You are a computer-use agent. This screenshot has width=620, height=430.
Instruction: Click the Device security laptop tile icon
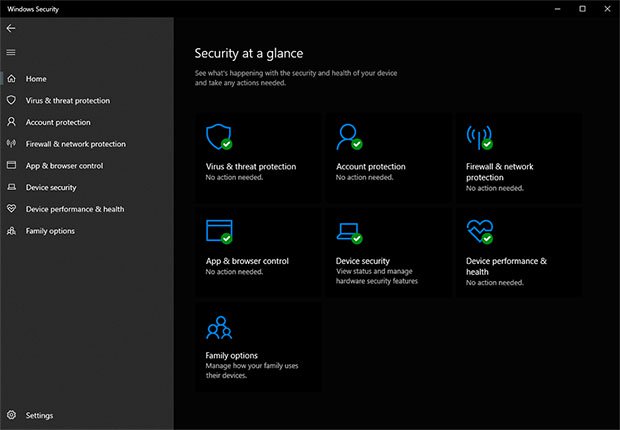pyautogui.click(x=349, y=233)
